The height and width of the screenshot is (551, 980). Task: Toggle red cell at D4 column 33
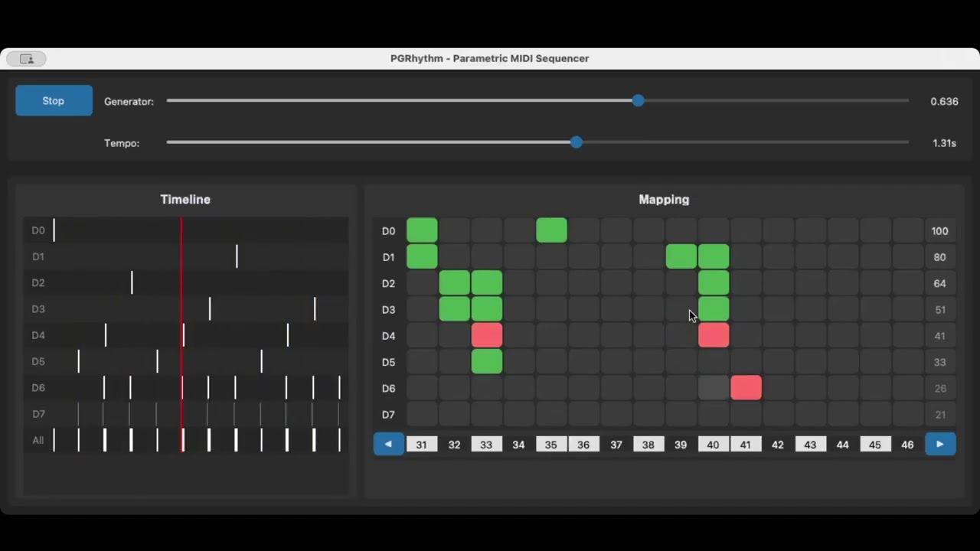(x=487, y=335)
